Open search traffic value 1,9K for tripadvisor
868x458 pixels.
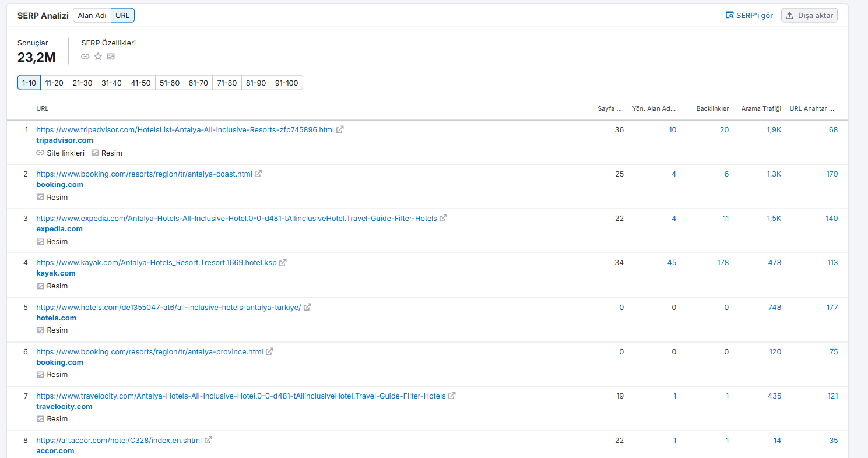(x=774, y=129)
